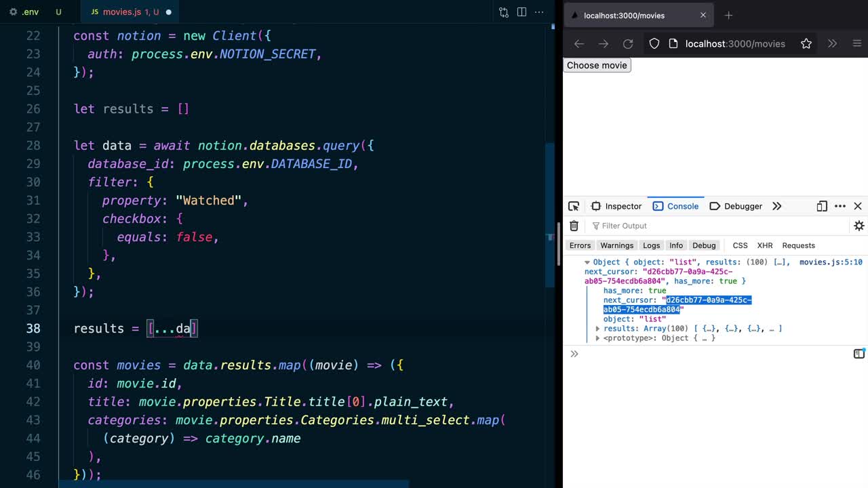Toggle the Errors console filter
The width and height of the screenshot is (868, 488).
[x=580, y=245]
